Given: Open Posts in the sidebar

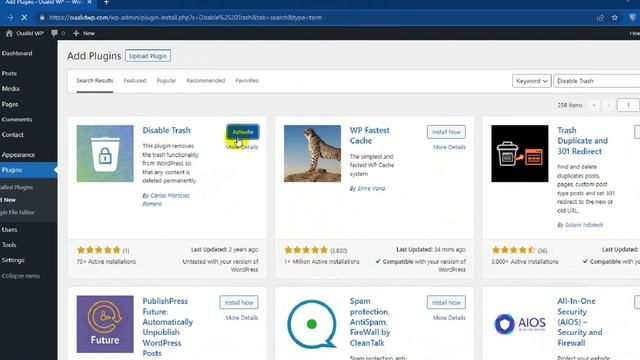Looking at the screenshot, I should [x=9, y=73].
